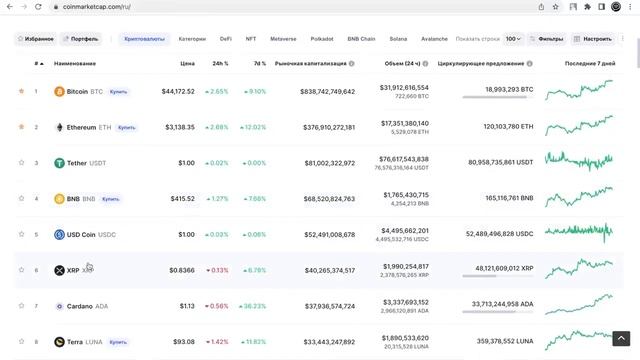Open Bitcoin 7-day sparkline chart
This screenshot has width=640, height=360.
coord(579,90)
